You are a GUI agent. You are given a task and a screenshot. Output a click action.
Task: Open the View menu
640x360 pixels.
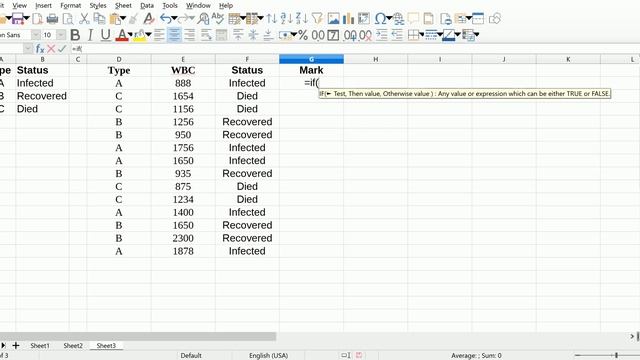[19, 6]
